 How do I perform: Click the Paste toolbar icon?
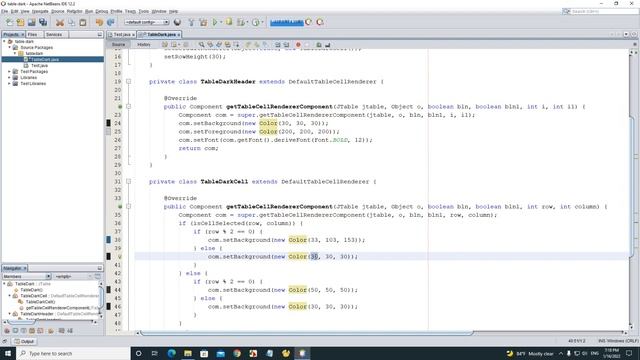pyautogui.click(x=83, y=22)
